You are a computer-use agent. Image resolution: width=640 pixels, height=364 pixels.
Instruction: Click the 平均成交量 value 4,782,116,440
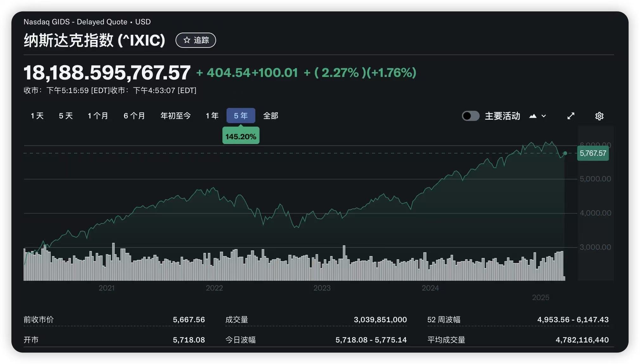coord(582,340)
